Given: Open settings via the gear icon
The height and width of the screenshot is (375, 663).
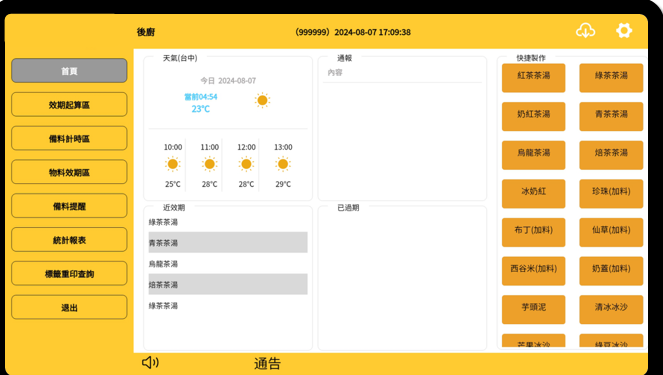Looking at the screenshot, I should point(624,30).
